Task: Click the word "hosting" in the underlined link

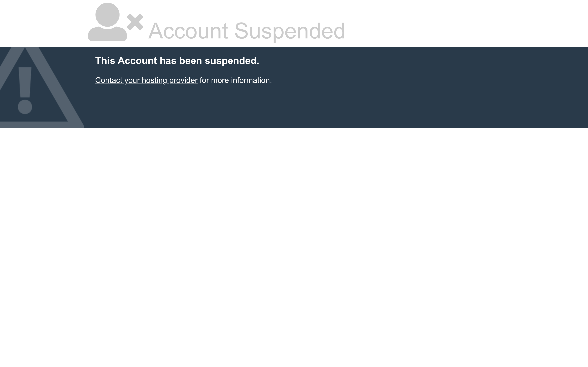Action: pos(154,80)
